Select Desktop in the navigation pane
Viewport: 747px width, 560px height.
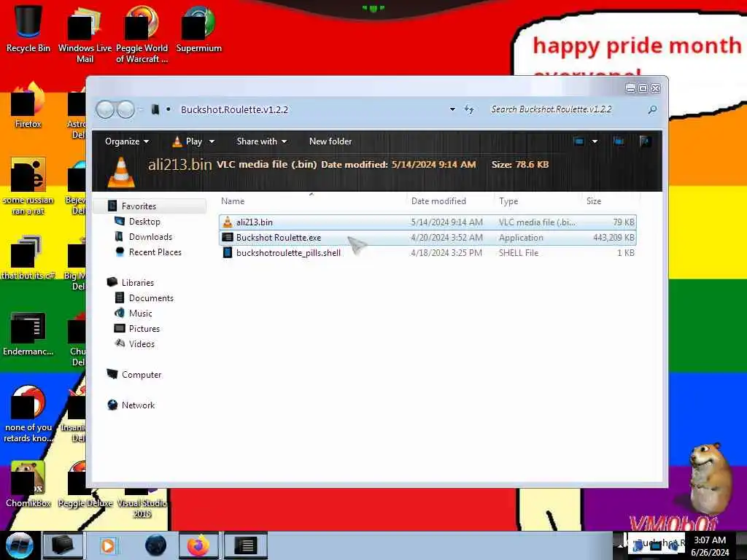(x=144, y=222)
